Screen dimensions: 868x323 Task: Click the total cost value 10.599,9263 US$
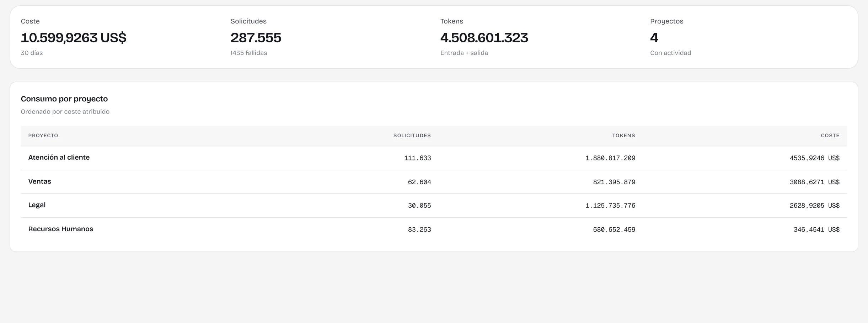(x=74, y=38)
